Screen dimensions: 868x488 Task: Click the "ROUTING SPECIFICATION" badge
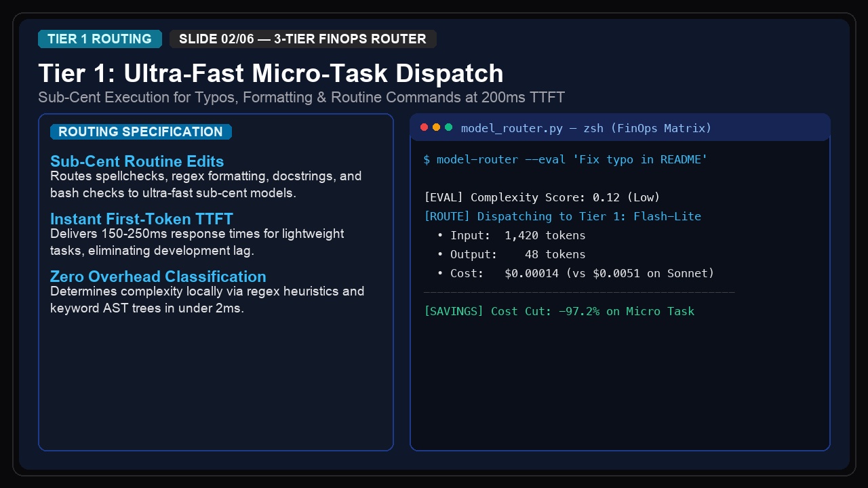pos(140,131)
